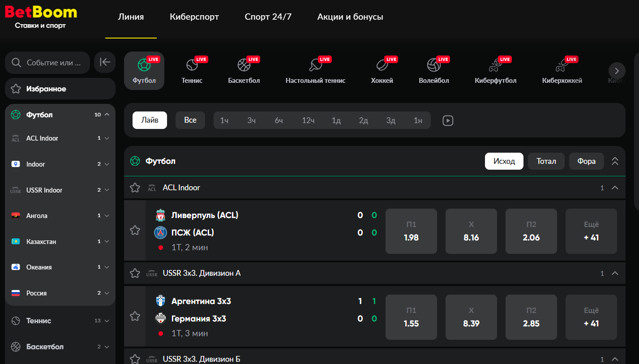Click the ПСЖ (ACL) team crest
Screen dimensions: 639x364
(160, 233)
